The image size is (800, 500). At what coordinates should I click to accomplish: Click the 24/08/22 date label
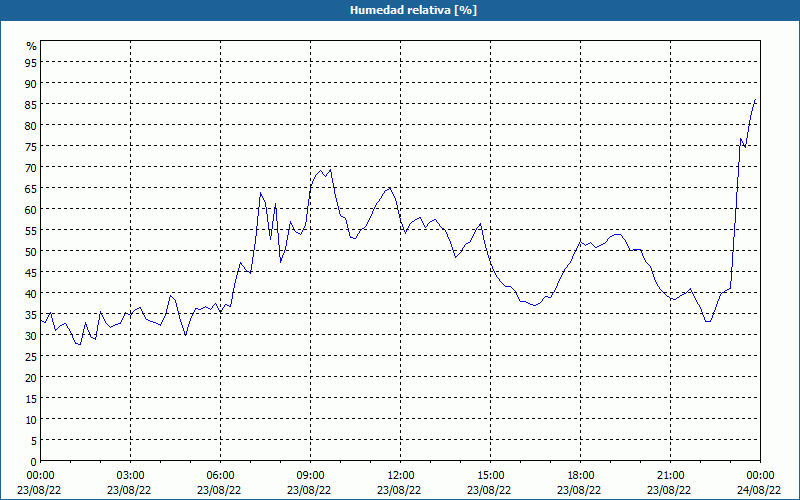pos(759,490)
